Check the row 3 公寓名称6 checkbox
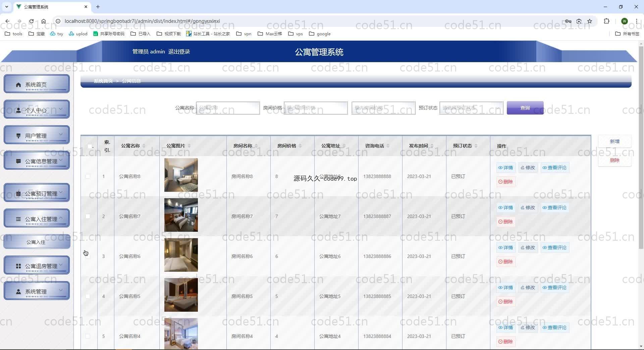644x350 pixels. coord(88,256)
